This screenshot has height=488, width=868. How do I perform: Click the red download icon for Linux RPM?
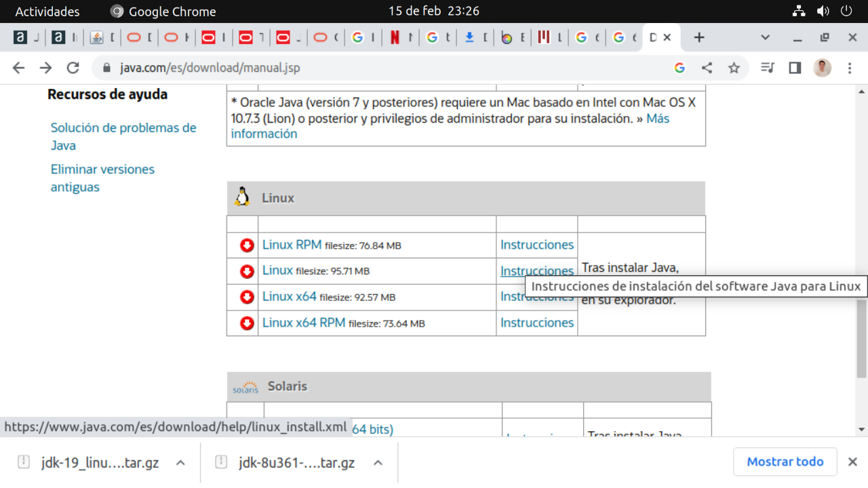click(247, 245)
